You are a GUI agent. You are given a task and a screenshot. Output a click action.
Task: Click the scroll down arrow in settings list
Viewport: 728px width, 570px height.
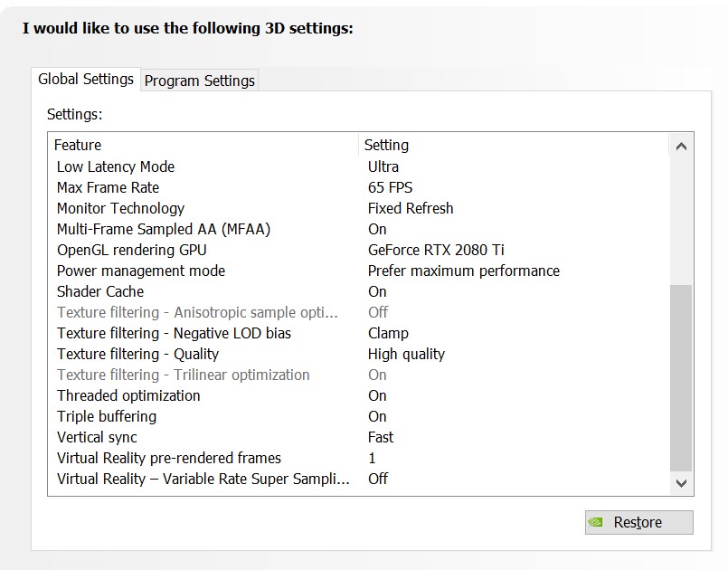(681, 483)
